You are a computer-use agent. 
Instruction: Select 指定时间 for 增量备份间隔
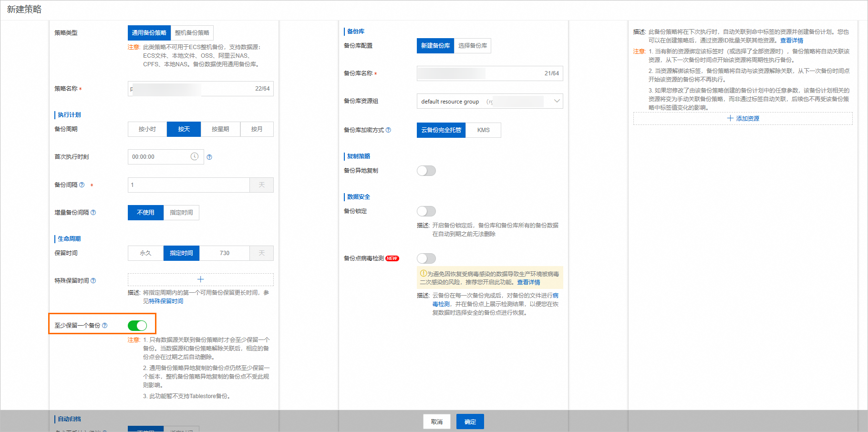pyautogui.click(x=181, y=213)
